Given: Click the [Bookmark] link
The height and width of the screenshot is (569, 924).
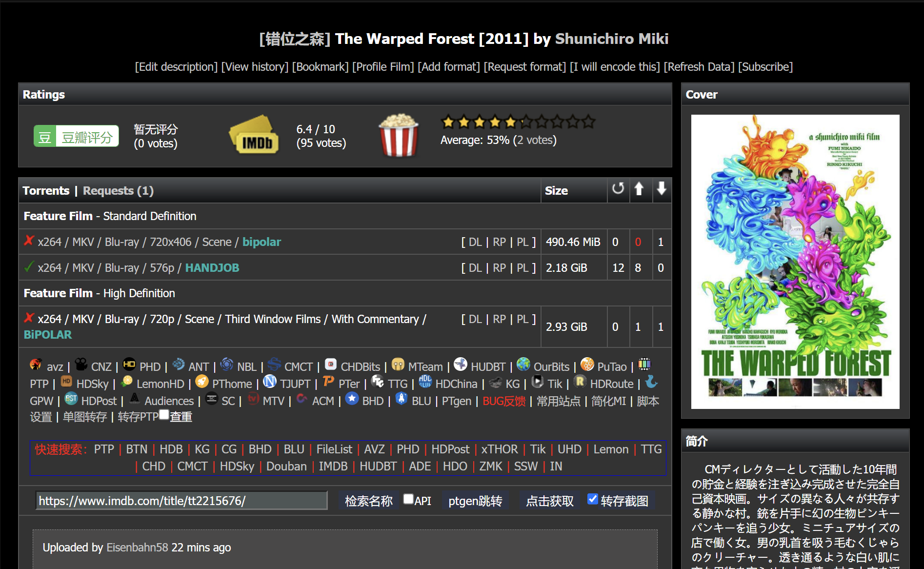Looking at the screenshot, I should [320, 67].
